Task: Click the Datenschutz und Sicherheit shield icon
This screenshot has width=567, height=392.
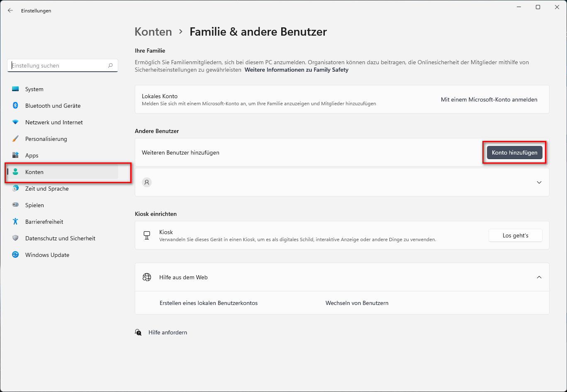Action: [x=15, y=238]
